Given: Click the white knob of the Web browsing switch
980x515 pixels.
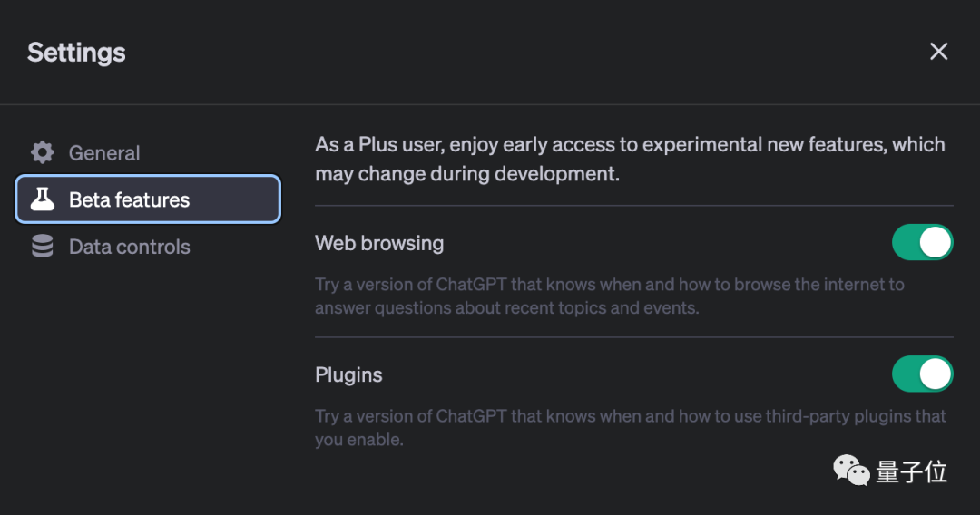Looking at the screenshot, I should [x=936, y=243].
